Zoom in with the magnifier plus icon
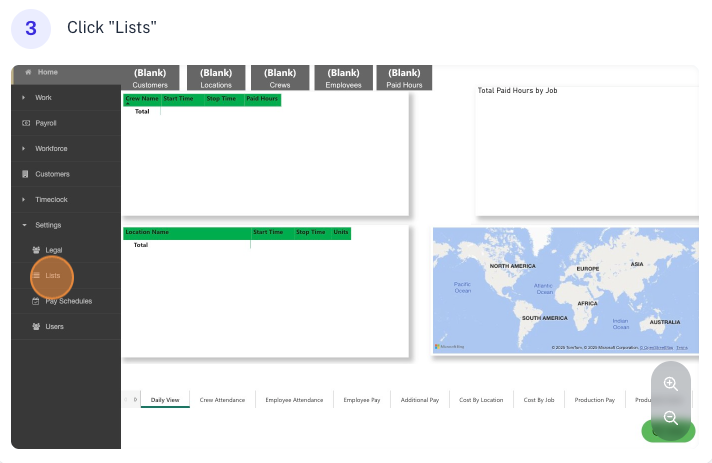 pyautogui.click(x=670, y=384)
